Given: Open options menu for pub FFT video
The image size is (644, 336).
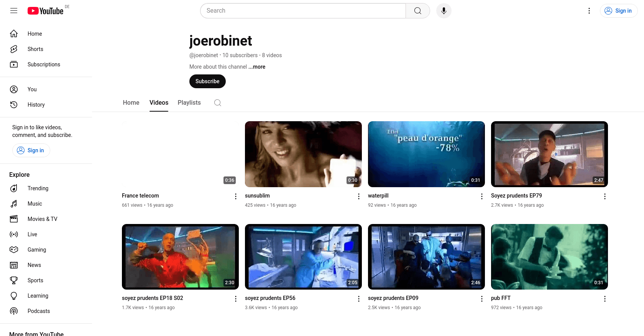Looking at the screenshot, I should click(x=605, y=299).
